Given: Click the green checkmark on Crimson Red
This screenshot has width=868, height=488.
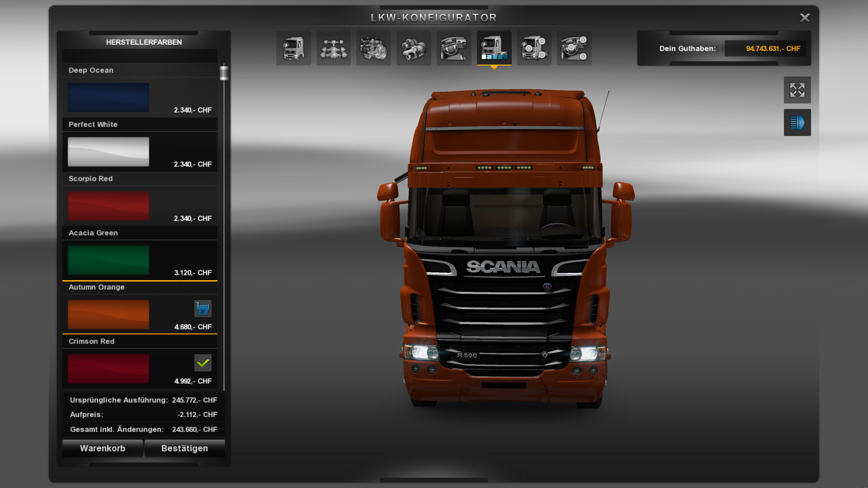Looking at the screenshot, I should point(203,363).
